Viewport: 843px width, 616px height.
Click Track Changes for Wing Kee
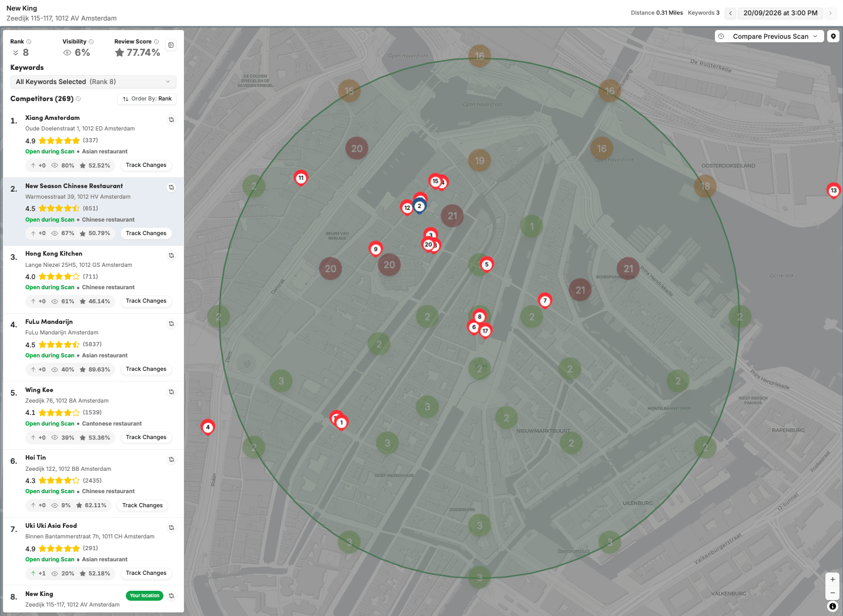(x=146, y=437)
